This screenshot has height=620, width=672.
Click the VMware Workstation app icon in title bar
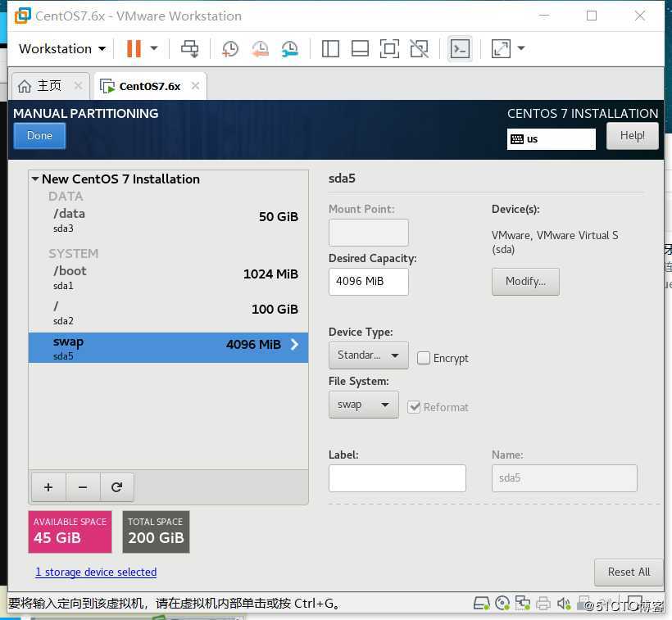click(23, 16)
